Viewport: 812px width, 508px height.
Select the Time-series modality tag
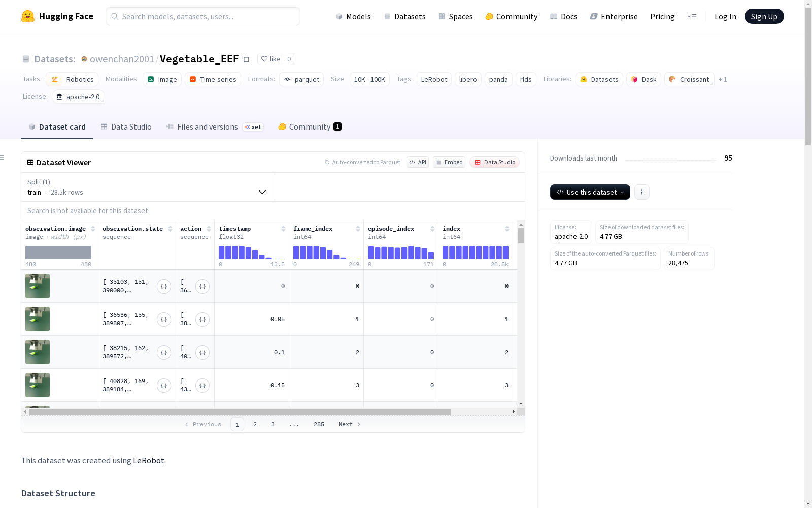(213, 79)
